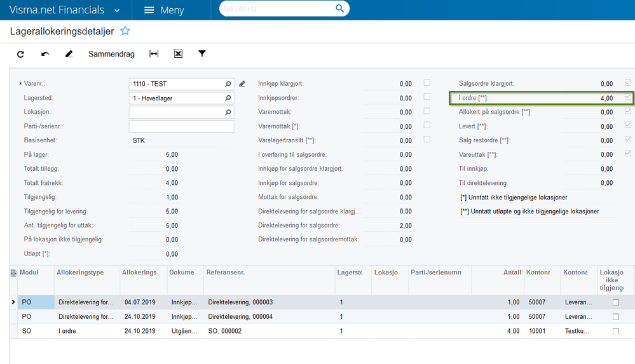Toggle the Varemottak checkbox
635x364 pixels.
427,111
